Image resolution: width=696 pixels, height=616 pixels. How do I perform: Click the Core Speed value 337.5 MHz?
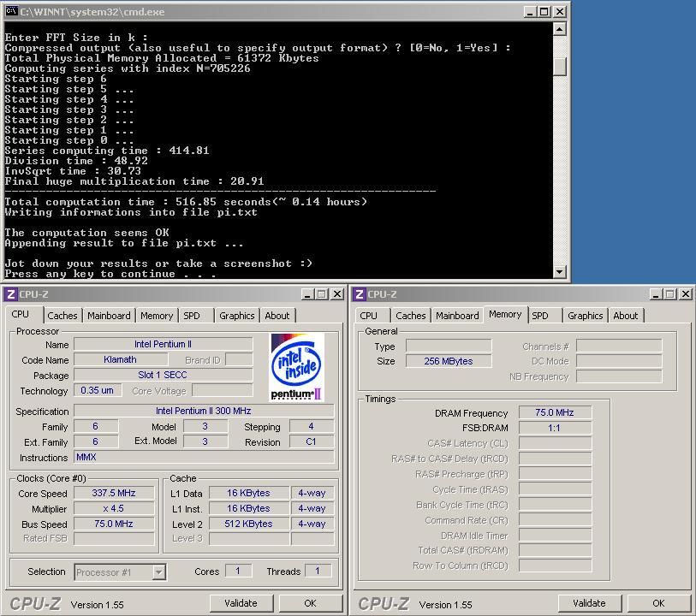pos(114,493)
